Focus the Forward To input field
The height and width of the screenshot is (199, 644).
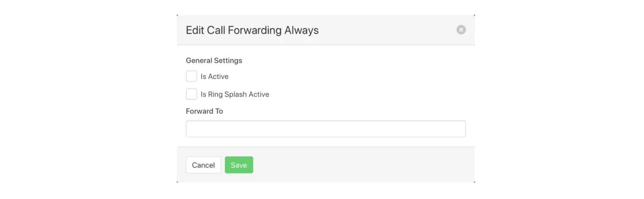coord(326,129)
